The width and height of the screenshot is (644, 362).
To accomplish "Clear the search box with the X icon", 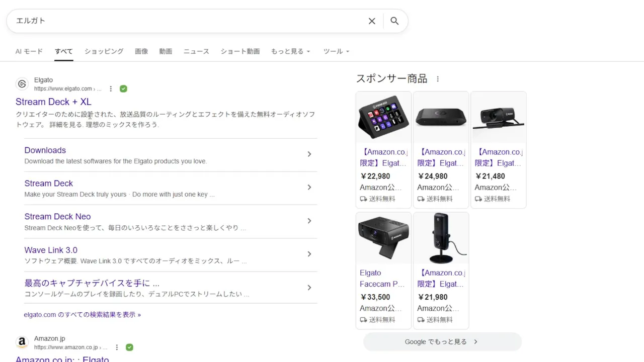I will point(372,21).
